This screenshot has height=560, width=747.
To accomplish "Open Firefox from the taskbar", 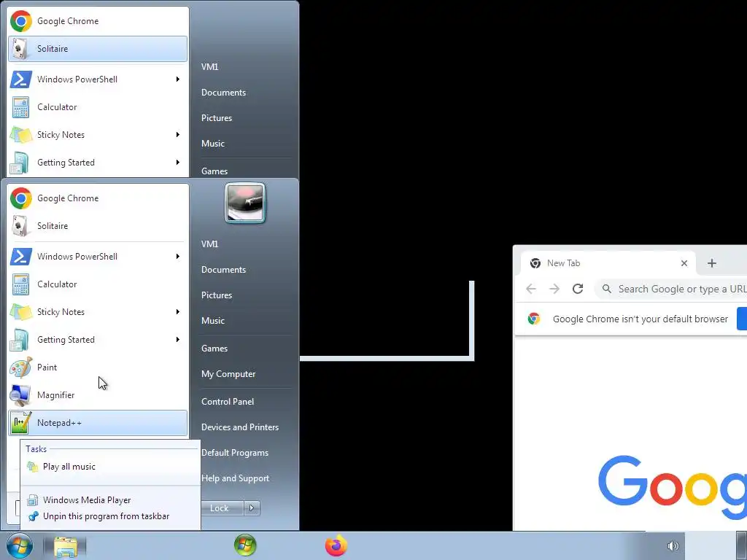I will (x=336, y=545).
